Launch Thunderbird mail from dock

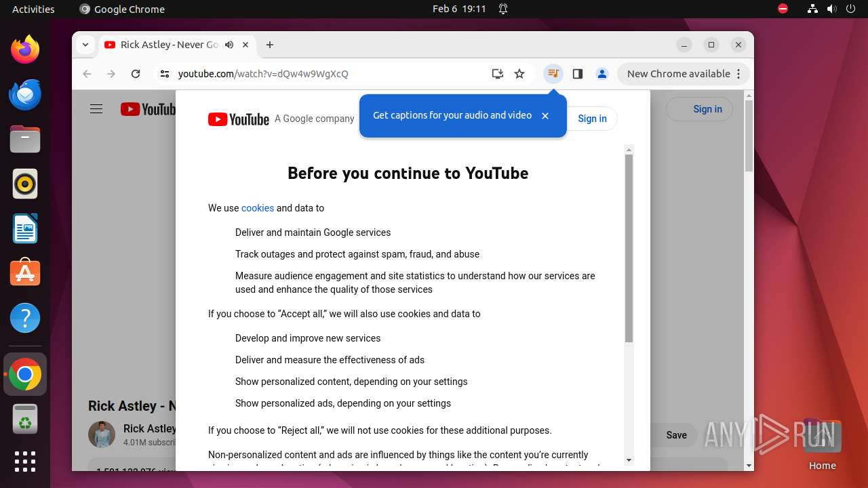tap(25, 94)
